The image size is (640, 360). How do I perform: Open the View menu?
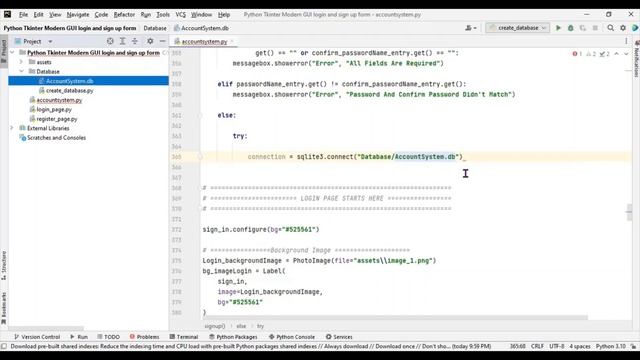click(x=55, y=14)
